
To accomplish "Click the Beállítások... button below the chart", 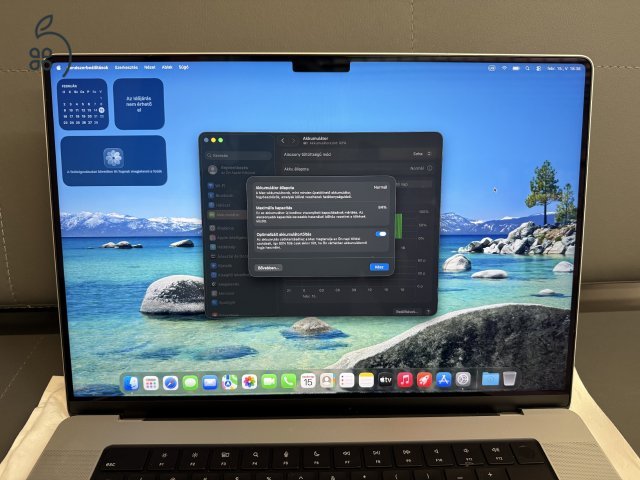I will click(x=406, y=311).
